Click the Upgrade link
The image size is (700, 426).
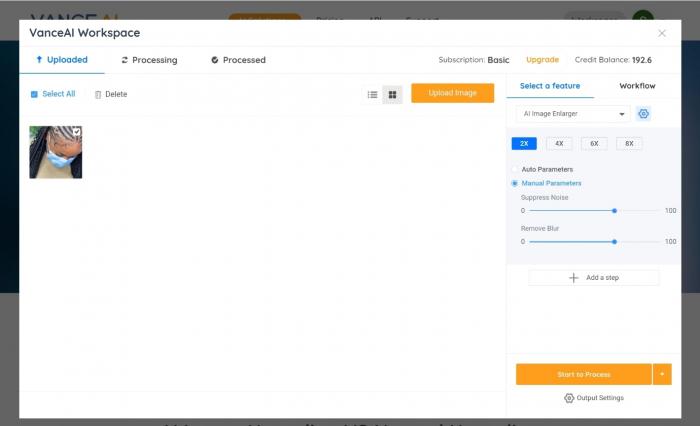point(542,60)
